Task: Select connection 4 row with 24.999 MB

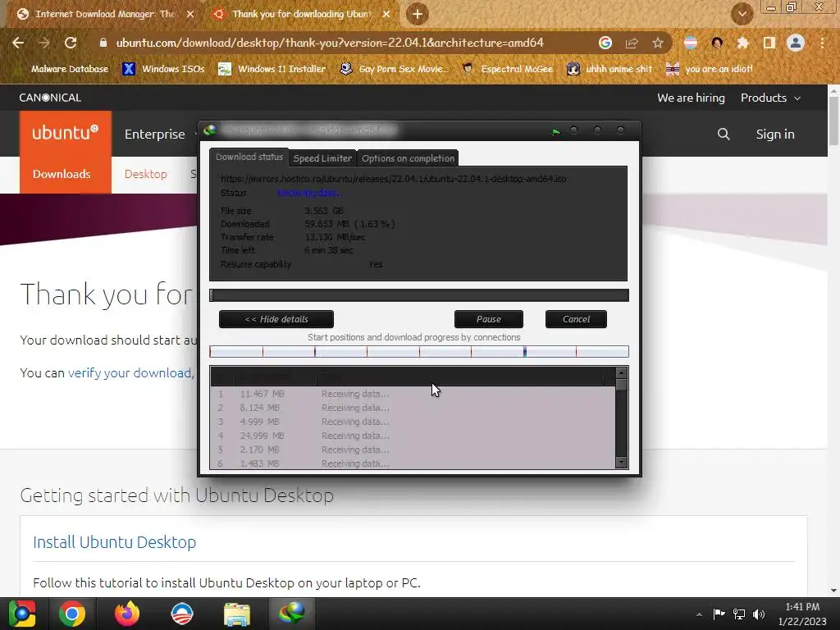Action: pos(413,436)
